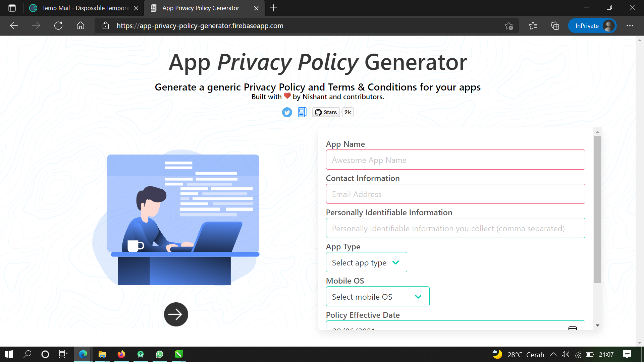Open the green location pin app in taskbar

pos(141,354)
